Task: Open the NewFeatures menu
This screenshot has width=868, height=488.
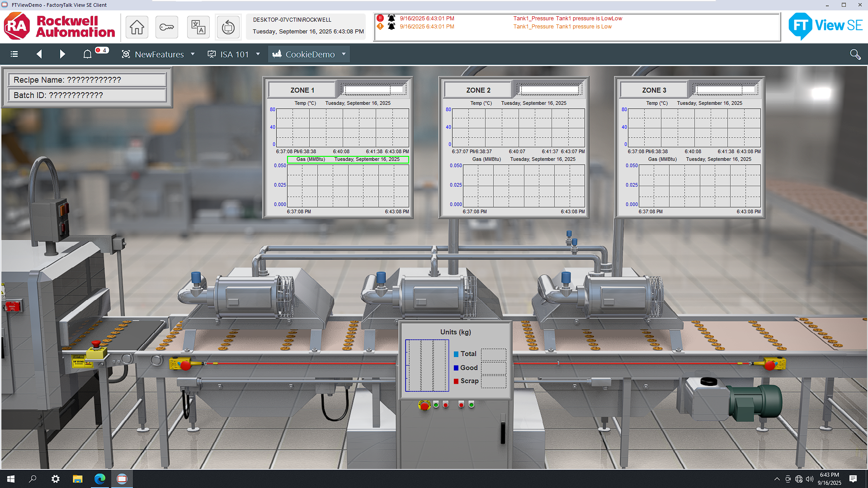Action: [x=158, y=54]
